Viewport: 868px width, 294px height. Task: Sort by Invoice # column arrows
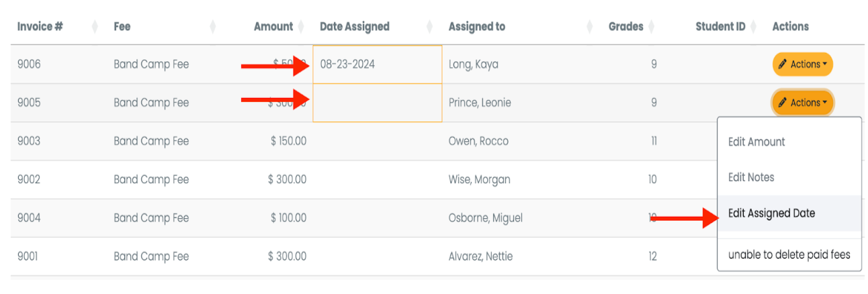point(95,27)
